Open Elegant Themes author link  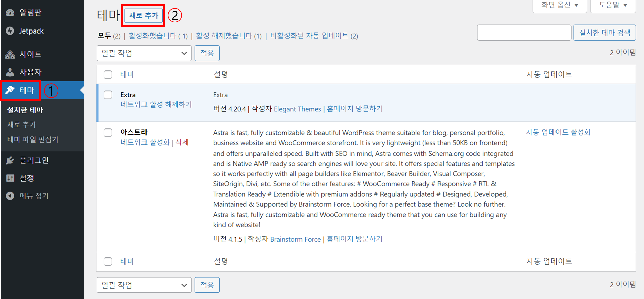point(297,109)
